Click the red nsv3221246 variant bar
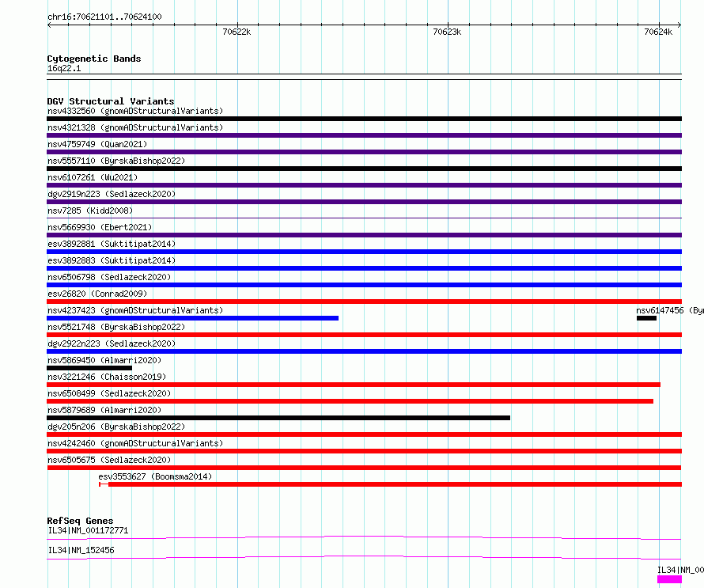 point(354,385)
